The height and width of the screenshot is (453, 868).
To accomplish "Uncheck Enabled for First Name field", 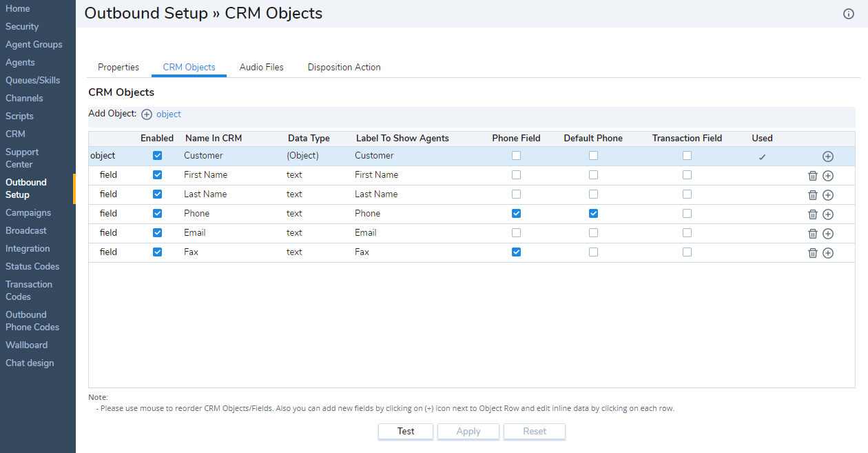I will pos(157,175).
